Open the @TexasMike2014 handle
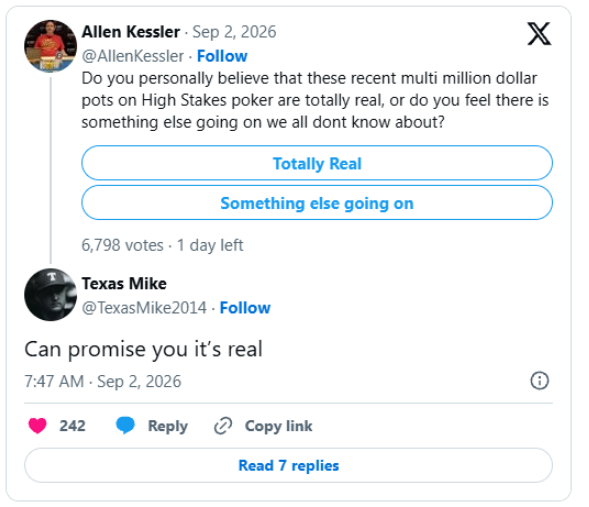The width and height of the screenshot is (589, 507). (144, 308)
